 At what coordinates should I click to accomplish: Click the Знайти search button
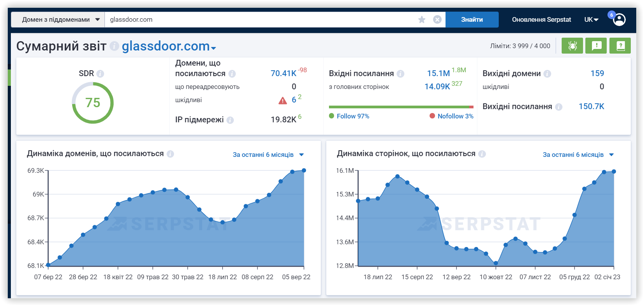pos(472,19)
